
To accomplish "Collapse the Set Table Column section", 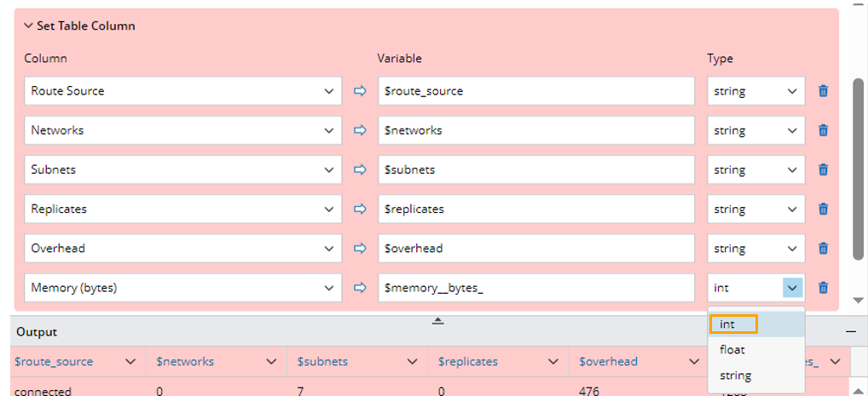I will click(x=28, y=26).
